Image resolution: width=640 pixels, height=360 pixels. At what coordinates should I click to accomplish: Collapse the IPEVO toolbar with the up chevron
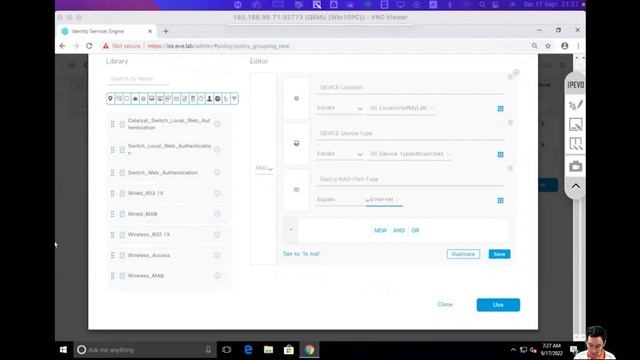click(x=576, y=186)
